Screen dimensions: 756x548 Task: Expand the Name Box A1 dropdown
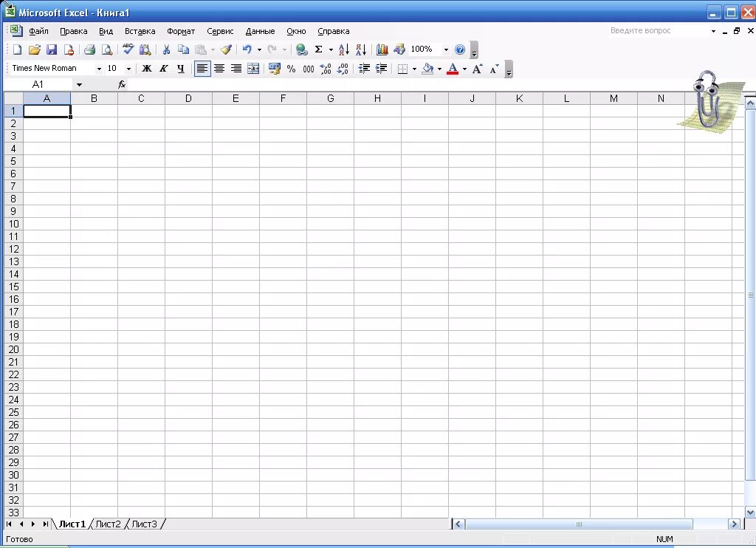(79, 85)
